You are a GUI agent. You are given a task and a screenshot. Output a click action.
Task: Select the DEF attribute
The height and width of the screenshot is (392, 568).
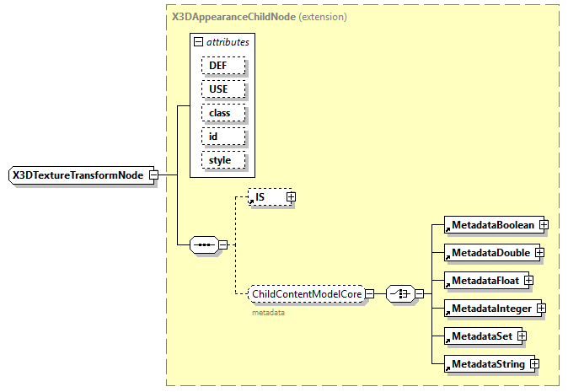pos(222,65)
